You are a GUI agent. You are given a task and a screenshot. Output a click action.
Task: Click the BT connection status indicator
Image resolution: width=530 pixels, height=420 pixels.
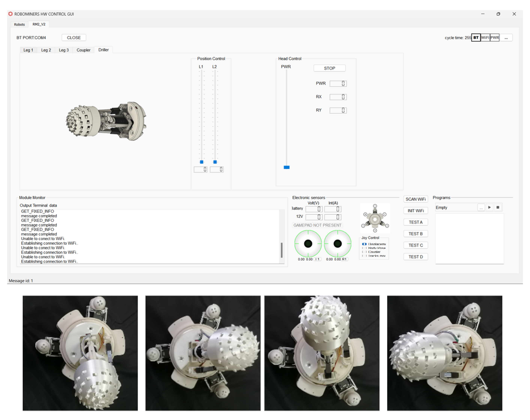[x=476, y=38]
